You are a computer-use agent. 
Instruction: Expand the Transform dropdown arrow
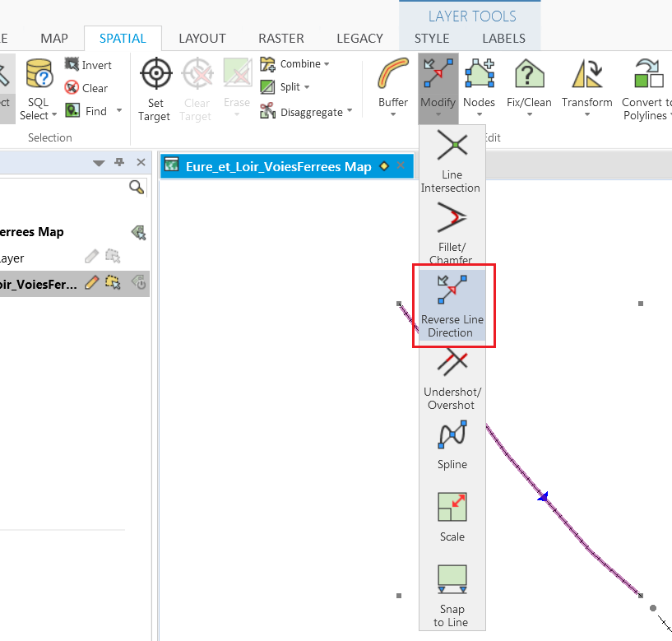click(x=587, y=114)
